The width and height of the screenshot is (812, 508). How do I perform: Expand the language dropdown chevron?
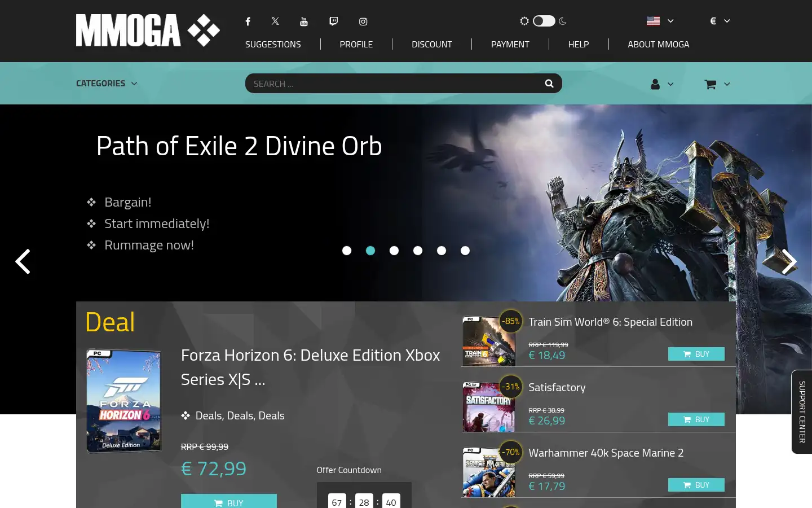click(670, 21)
